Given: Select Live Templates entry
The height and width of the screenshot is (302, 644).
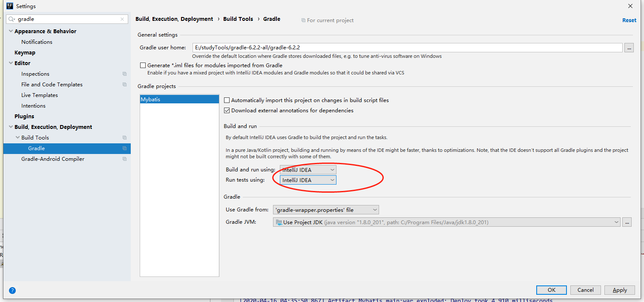Looking at the screenshot, I should point(40,95).
